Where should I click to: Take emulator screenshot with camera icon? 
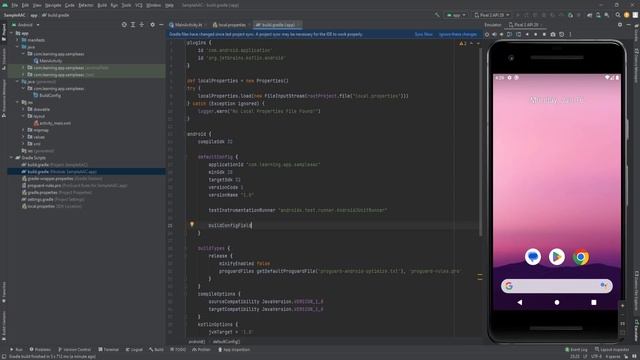tap(553, 34)
